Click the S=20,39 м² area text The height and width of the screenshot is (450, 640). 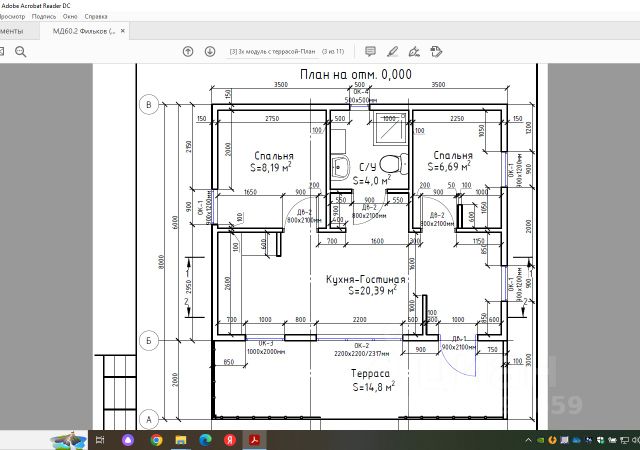[x=373, y=290]
